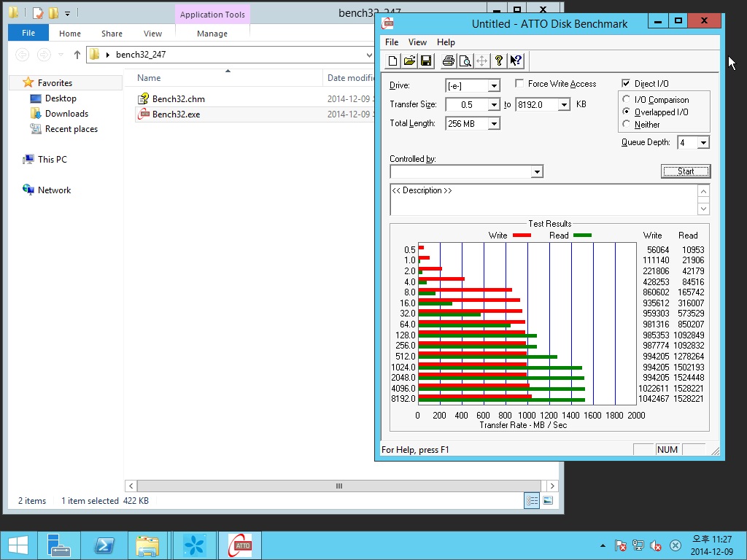Switch to the Explorer Share tab
The width and height of the screenshot is (747, 560).
tap(112, 34)
